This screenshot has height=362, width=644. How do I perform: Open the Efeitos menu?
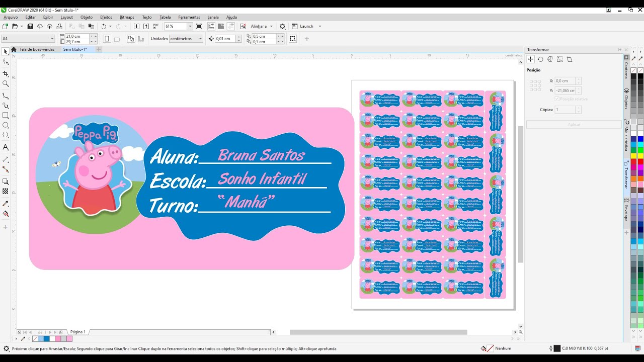[106, 17]
